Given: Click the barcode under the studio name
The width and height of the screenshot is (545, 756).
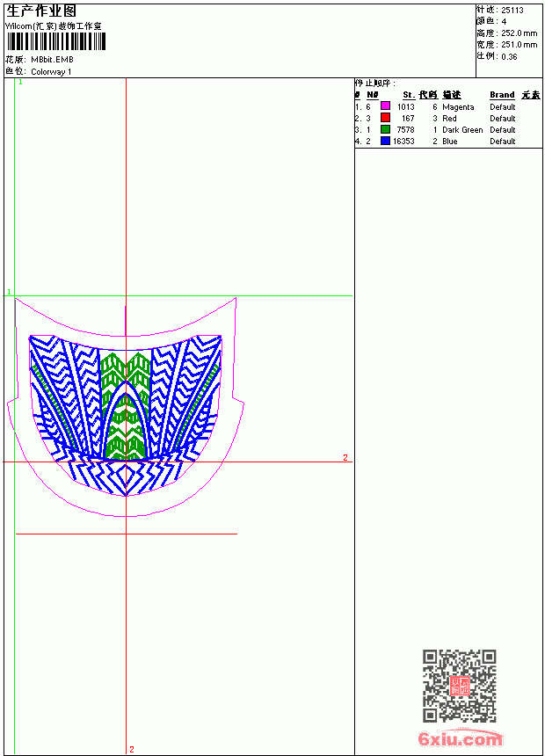Looking at the screenshot, I should tap(56, 41).
